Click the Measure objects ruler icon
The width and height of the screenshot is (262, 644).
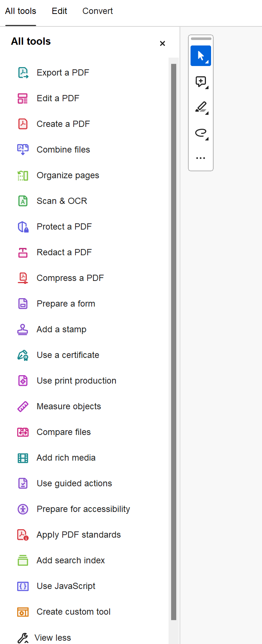pos(23,406)
